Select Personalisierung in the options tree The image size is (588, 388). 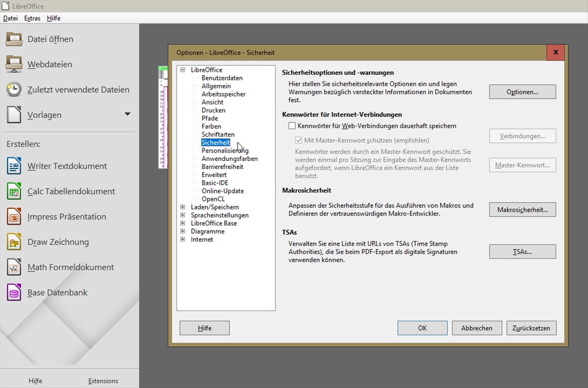click(x=225, y=151)
